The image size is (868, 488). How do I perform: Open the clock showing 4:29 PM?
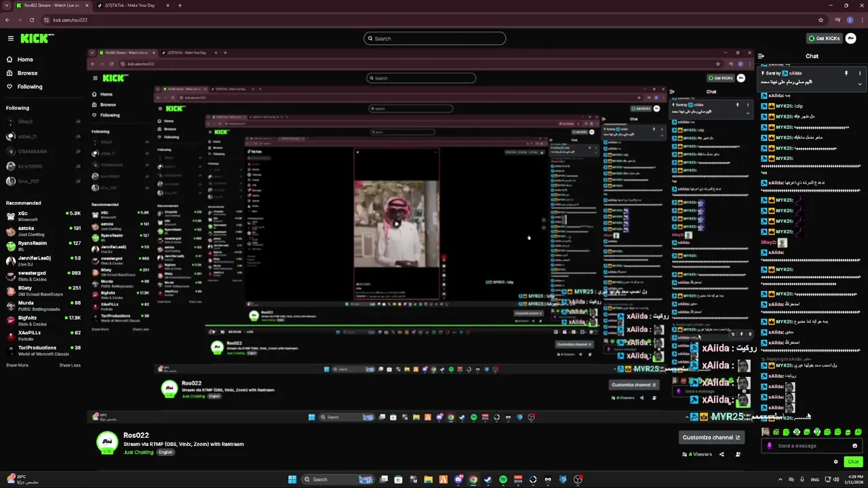[x=854, y=479]
